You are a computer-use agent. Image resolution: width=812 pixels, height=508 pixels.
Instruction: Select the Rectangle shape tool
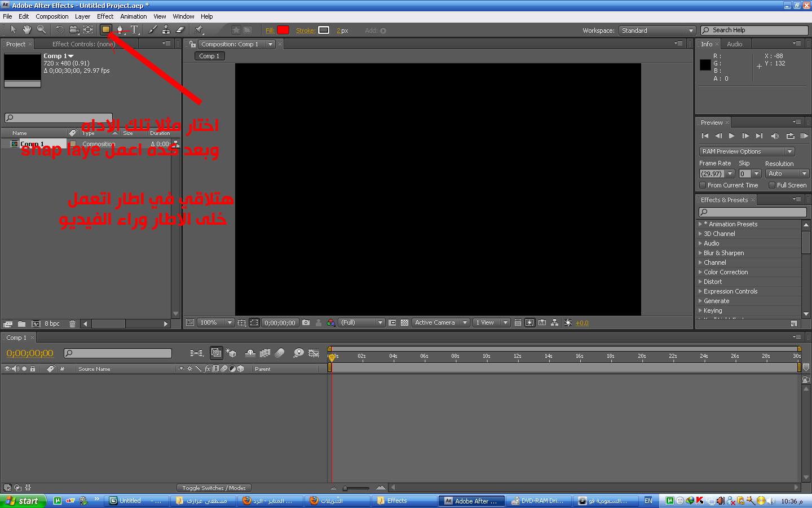[105, 29]
